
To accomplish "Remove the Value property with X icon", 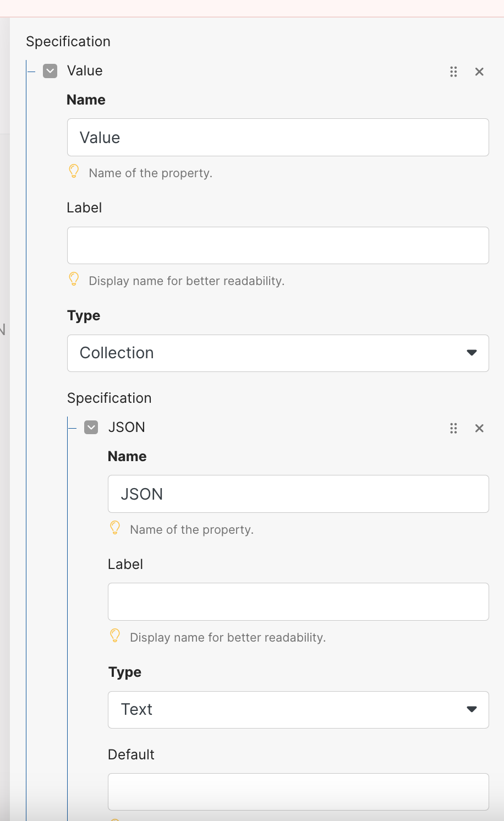I will tap(479, 72).
